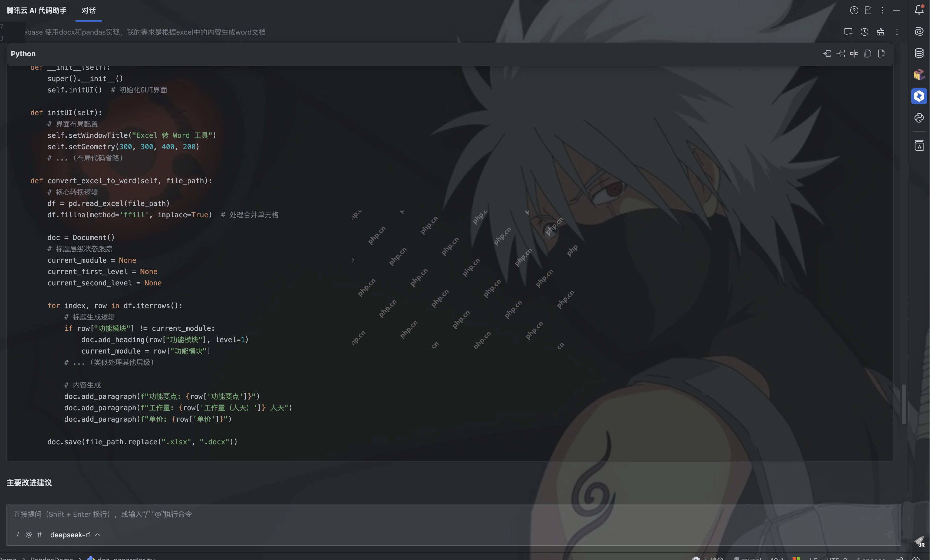Viewport: 930px width, 560px height.
Task: Click the Python language label on code block
Action: pyautogui.click(x=23, y=54)
